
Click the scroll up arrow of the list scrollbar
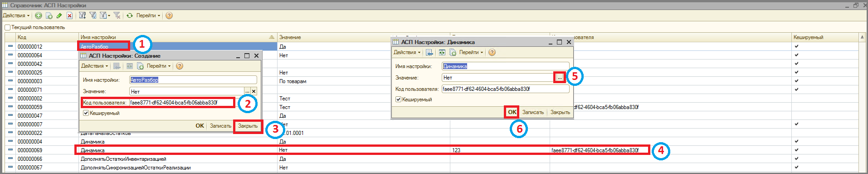(x=862, y=37)
